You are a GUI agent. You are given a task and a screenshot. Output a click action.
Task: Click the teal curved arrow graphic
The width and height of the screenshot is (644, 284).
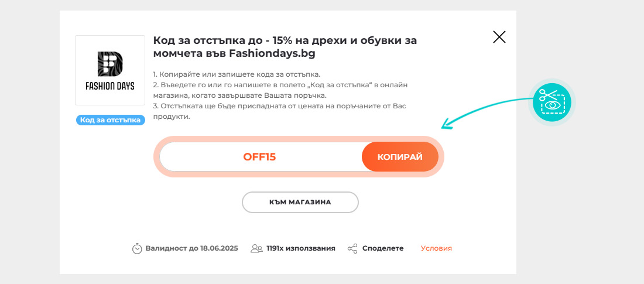(x=487, y=113)
